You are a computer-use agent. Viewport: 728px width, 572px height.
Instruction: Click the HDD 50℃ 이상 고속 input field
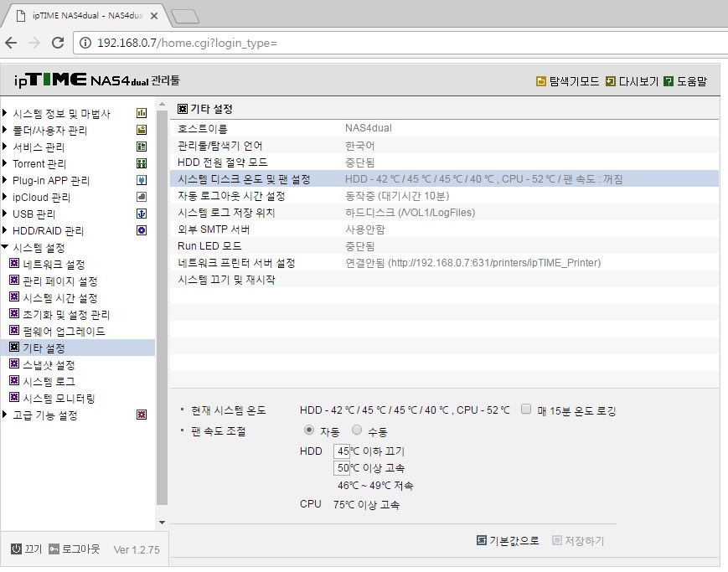click(x=342, y=467)
